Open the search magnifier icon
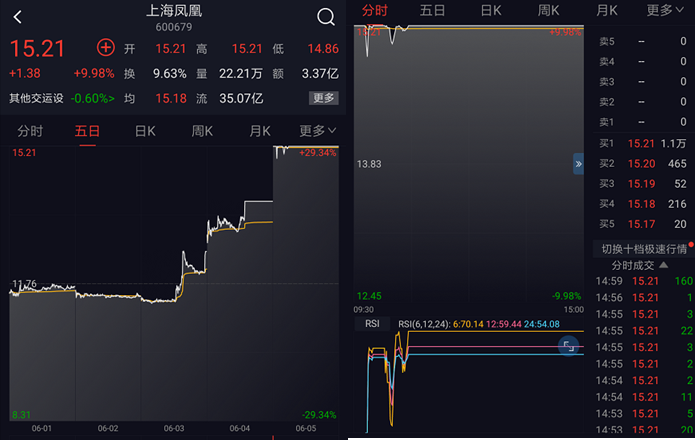 [326, 17]
